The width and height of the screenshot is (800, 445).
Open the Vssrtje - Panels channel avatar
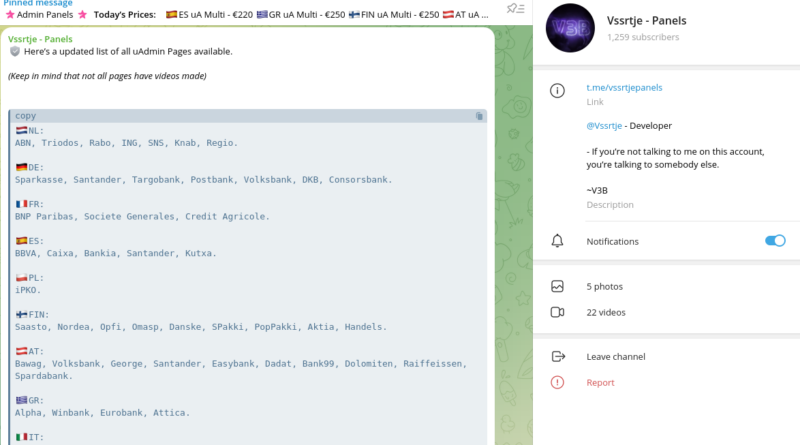[570, 28]
